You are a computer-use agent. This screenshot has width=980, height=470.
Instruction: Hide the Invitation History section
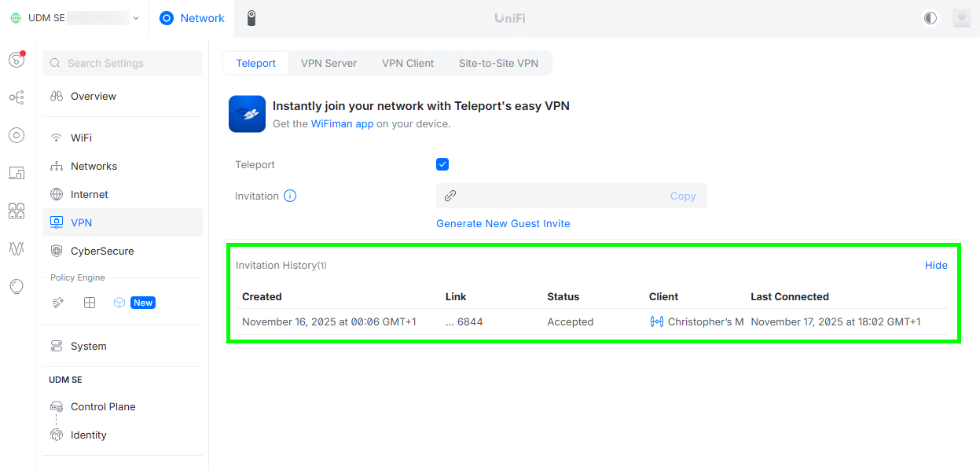(x=935, y=265)
